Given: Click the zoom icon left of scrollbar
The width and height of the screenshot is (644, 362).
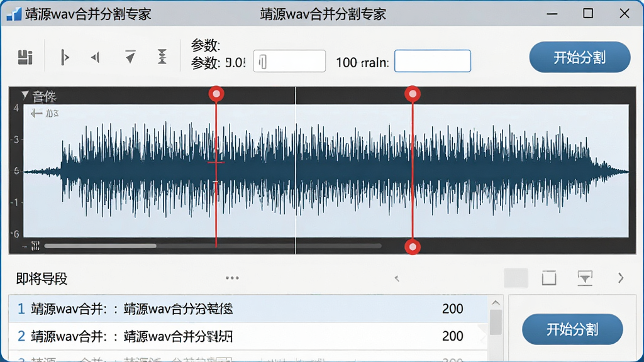Looking at the screenshot, I should coord(35,246).
